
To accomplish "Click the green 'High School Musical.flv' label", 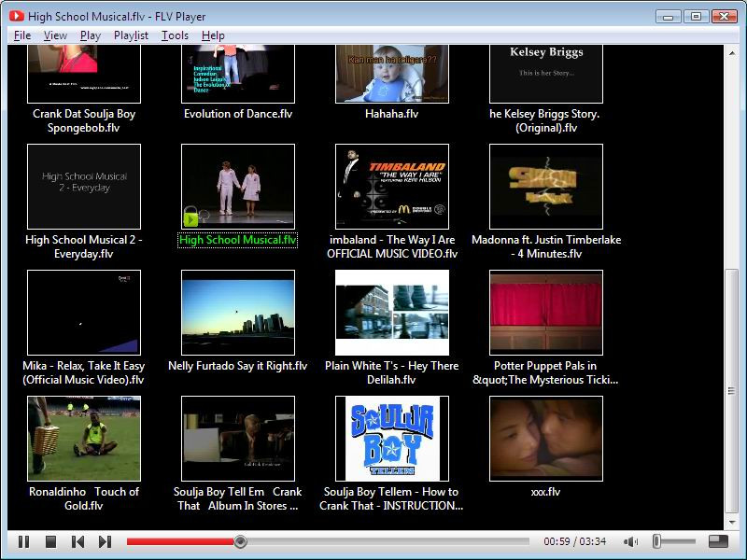I will pos(238,240).
